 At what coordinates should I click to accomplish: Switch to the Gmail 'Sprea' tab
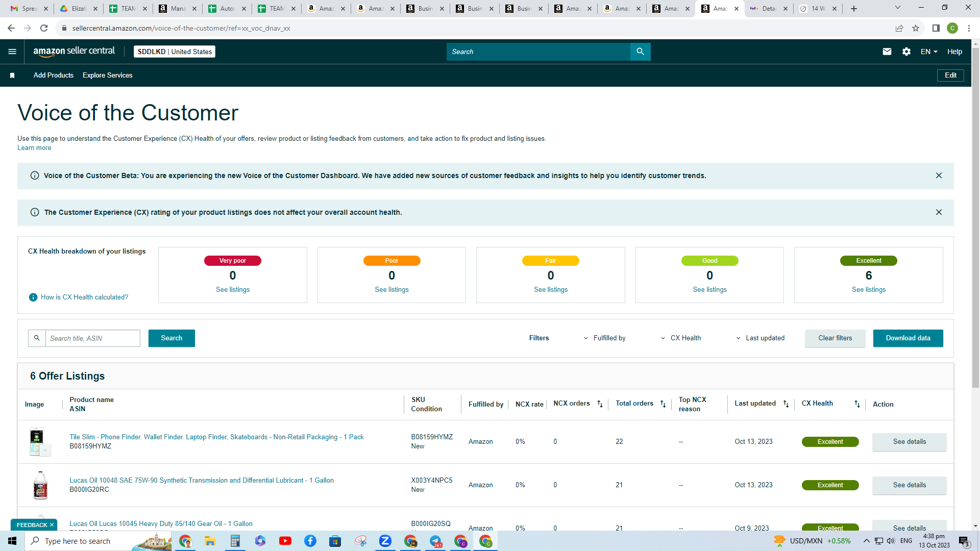tap(30, 9)
